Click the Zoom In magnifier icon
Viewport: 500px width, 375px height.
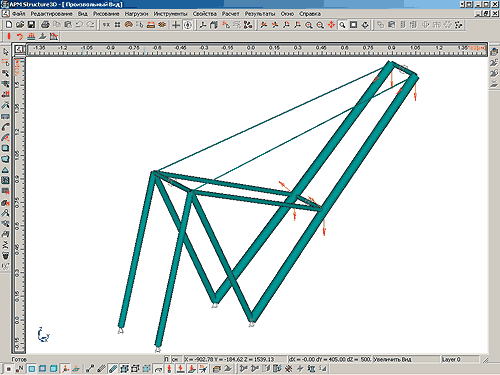tap(309, 25)
